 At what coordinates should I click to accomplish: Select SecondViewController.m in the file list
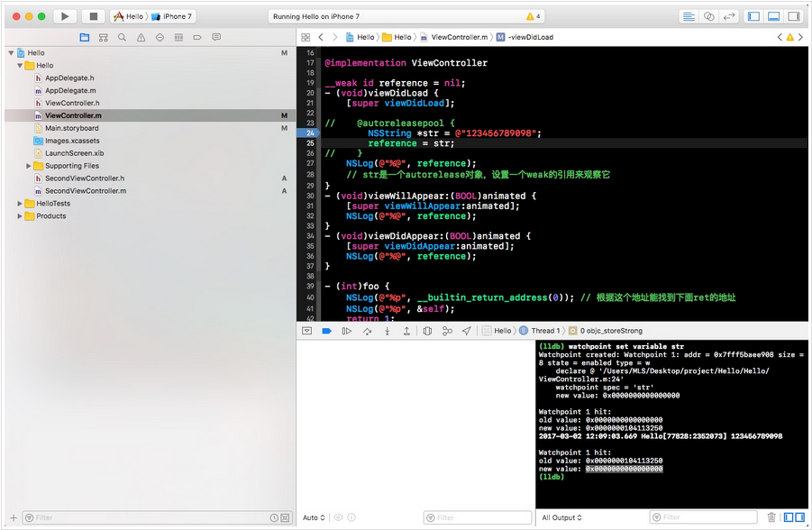coord(86,191)
